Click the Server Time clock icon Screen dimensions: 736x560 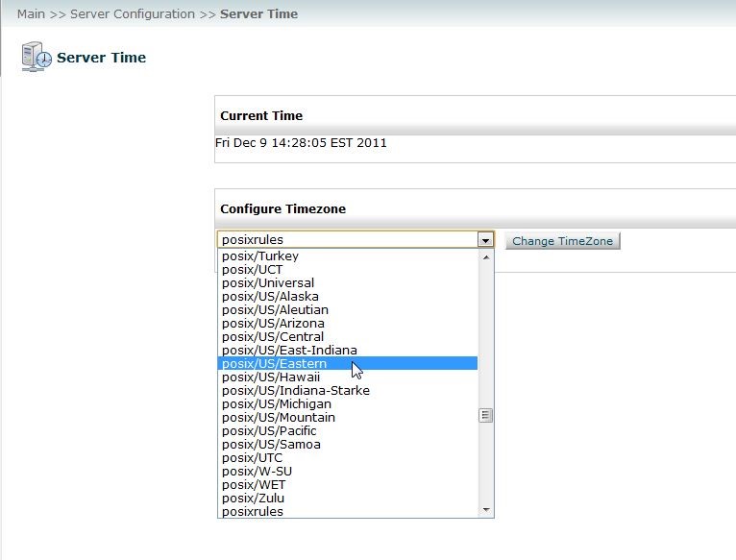coord(37,57)
